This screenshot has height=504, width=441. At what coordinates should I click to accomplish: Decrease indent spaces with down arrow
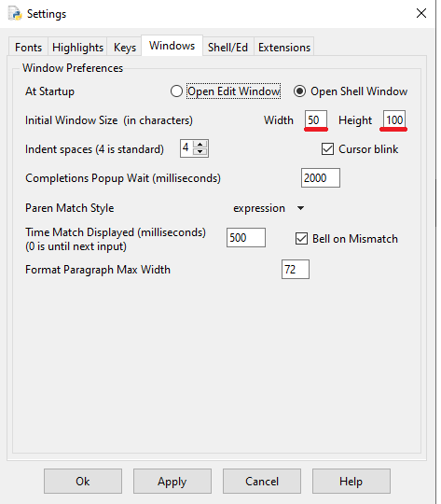(200, 152)
